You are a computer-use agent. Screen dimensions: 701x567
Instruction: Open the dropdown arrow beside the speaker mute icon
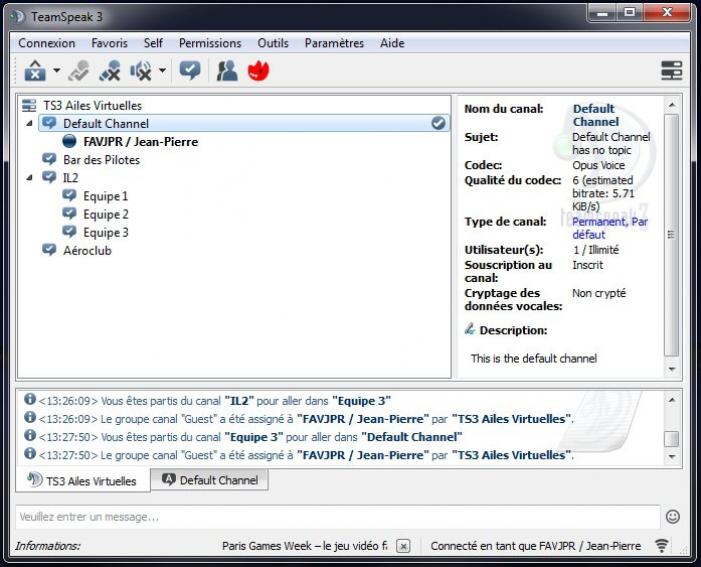click(x=162, y=71)
